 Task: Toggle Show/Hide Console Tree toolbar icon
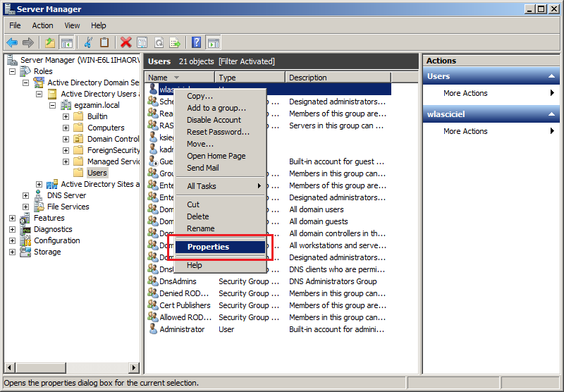tap(66, 43)
